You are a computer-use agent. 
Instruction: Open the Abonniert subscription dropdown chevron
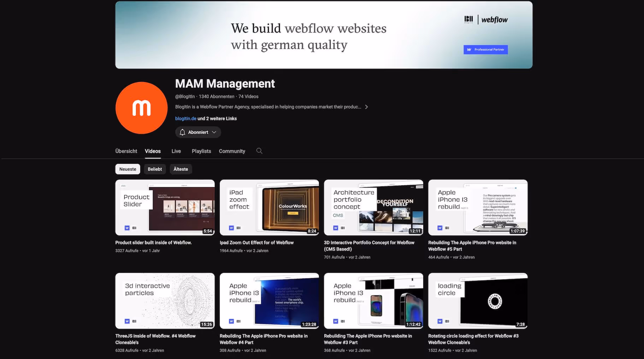click(214, 132)
